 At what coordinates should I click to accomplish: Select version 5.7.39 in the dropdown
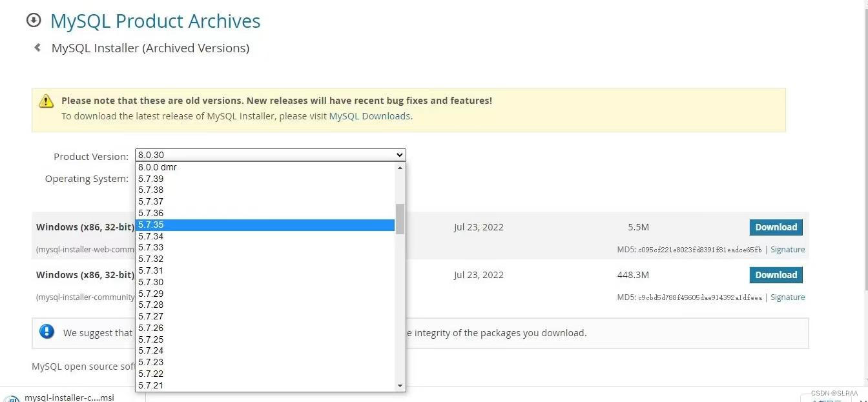click(265, 179)
